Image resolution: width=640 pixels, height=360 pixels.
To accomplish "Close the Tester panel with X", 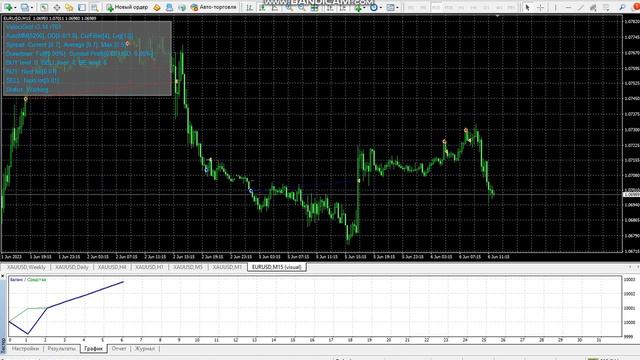I will point(3,277).
